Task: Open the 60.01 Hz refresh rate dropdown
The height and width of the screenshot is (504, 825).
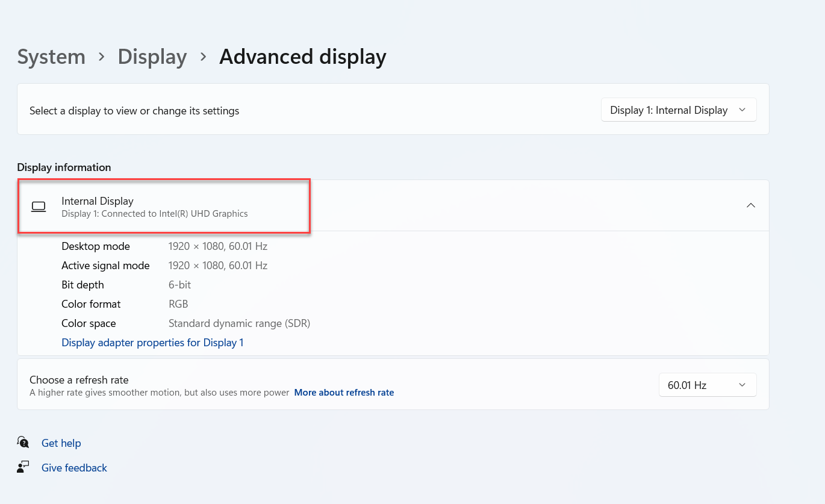Action: click(707, 385)
